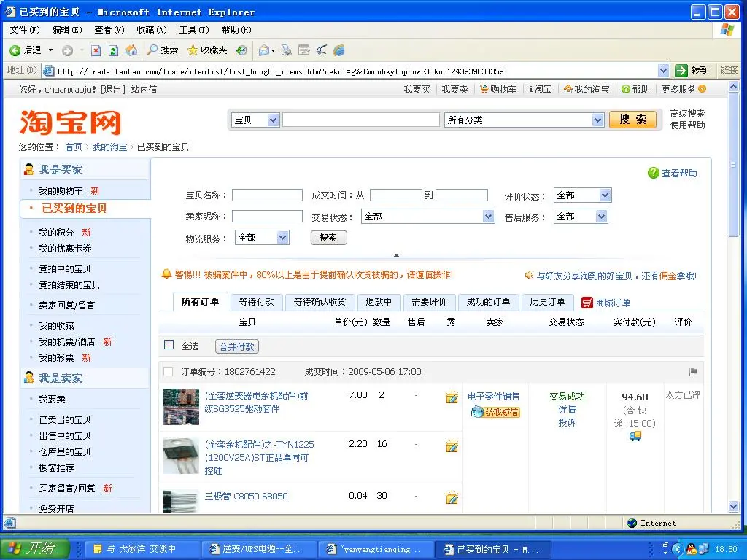Click the delivery truck icon under 94.60
The image size is (747, 560).
pyautogui.click(x=635, y=436)
